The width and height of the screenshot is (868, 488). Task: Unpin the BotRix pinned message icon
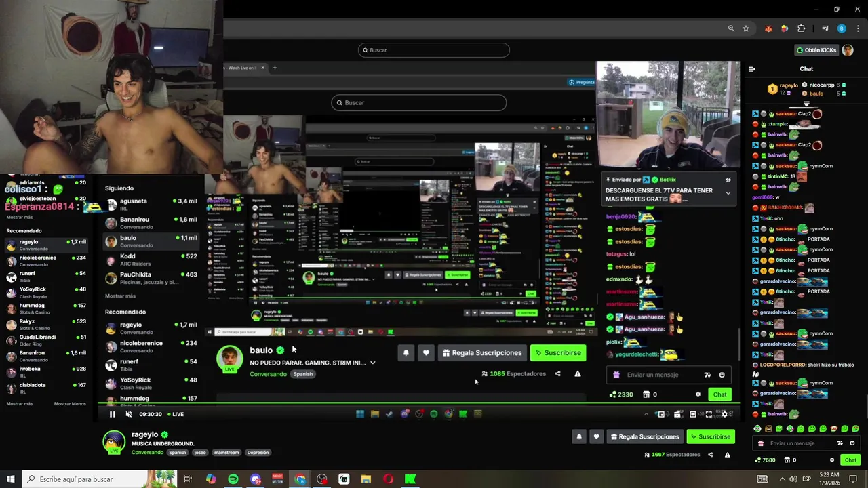(728, 180)
